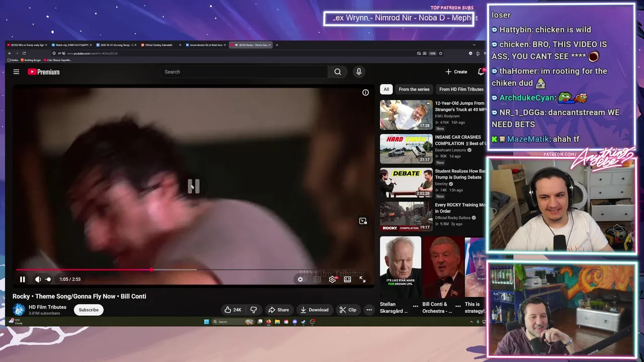Start voice search with the microphone
Image resolution: width=644 pixels, height=362 pixels.
(x=359, y=72)
